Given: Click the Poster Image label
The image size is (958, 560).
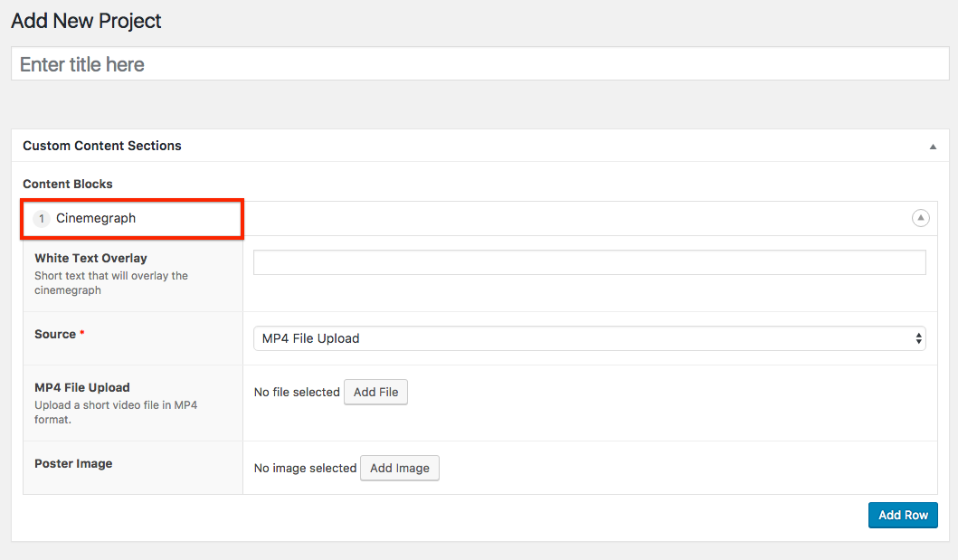Looking at the screenshot, I should (x=73, y=463).
